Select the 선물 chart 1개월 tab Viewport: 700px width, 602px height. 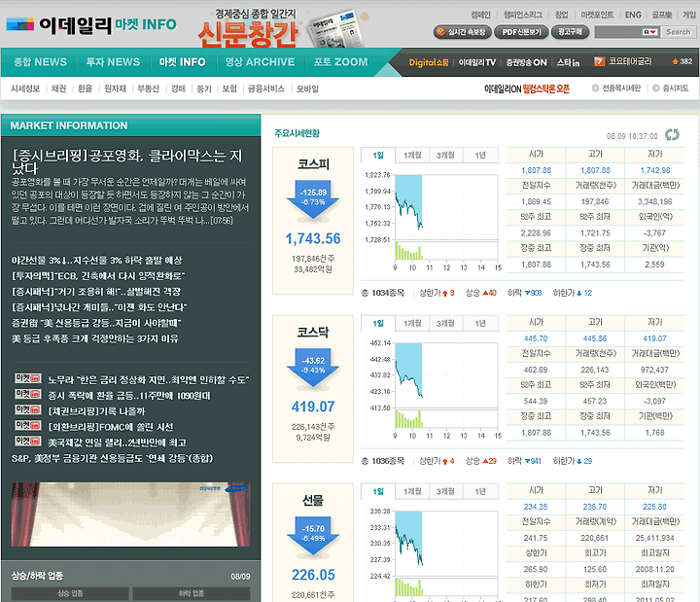[412, 491]
